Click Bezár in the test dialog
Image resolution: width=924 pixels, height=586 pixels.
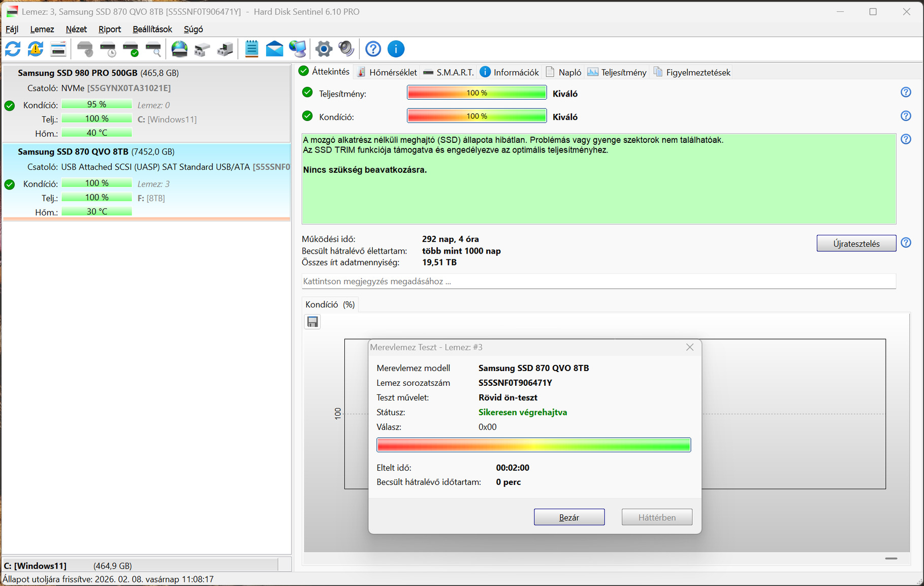pos(569,517)
